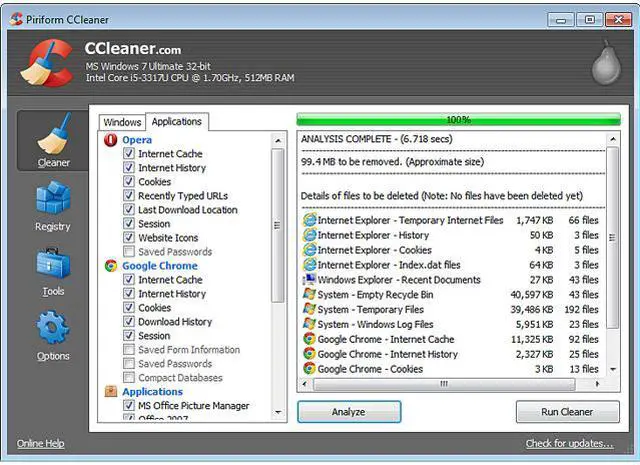
Task: Switch to the Windows tab
Action: (122, 122)
